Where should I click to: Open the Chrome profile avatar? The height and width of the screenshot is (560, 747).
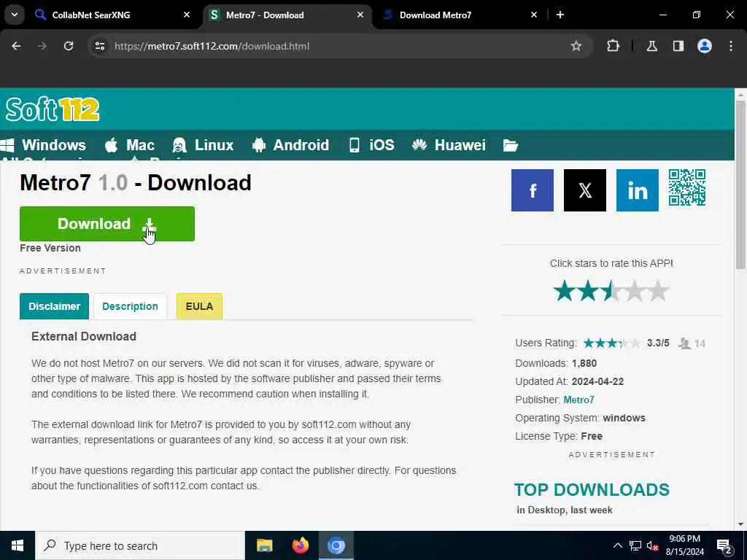(x=704, y=46)
